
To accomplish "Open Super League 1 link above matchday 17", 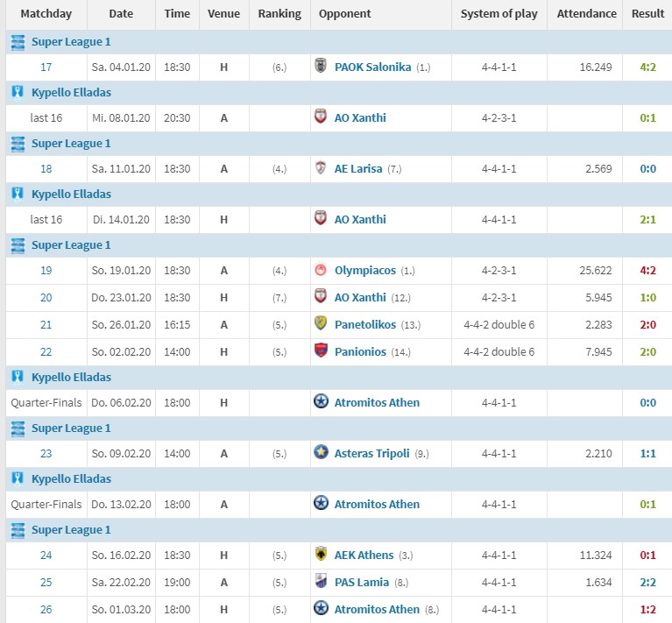I will point(71,42).
